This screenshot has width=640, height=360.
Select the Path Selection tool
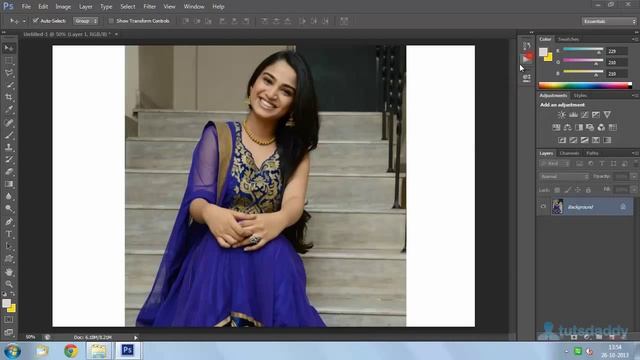tap(9, 247)
